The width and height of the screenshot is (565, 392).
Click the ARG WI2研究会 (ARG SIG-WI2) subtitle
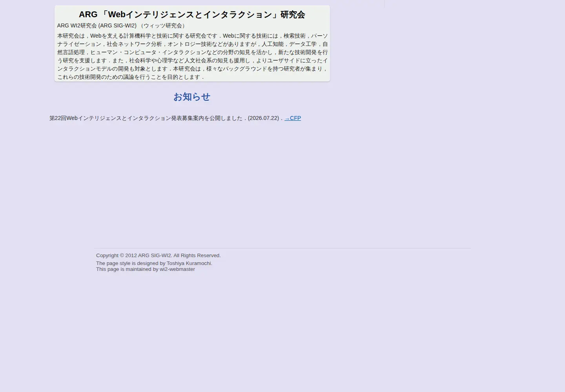122,25
